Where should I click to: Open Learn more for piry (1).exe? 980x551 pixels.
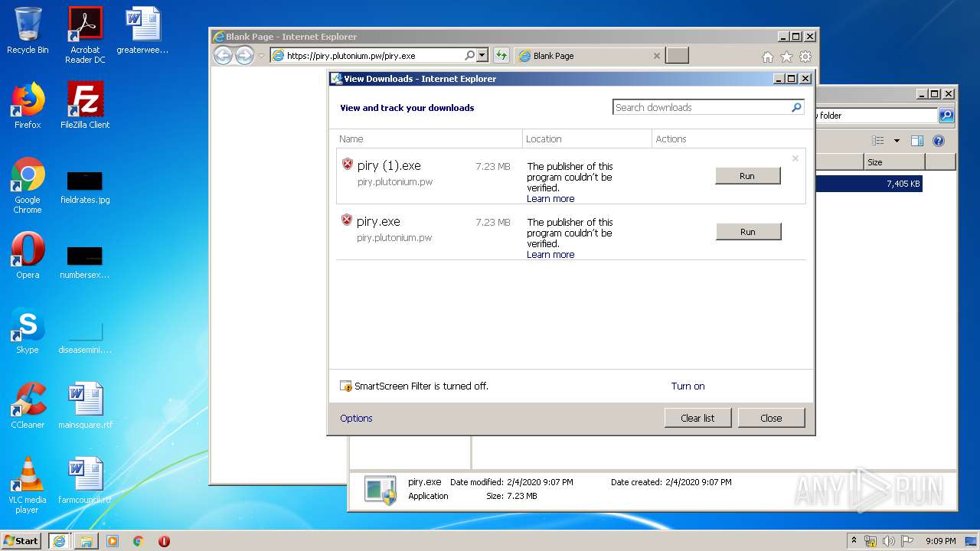click(550, 199)
